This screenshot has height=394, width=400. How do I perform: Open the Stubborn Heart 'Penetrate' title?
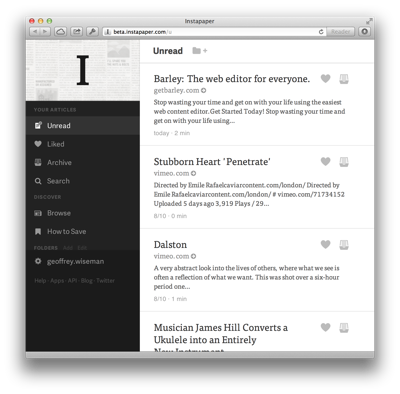(x=212, y=162)
